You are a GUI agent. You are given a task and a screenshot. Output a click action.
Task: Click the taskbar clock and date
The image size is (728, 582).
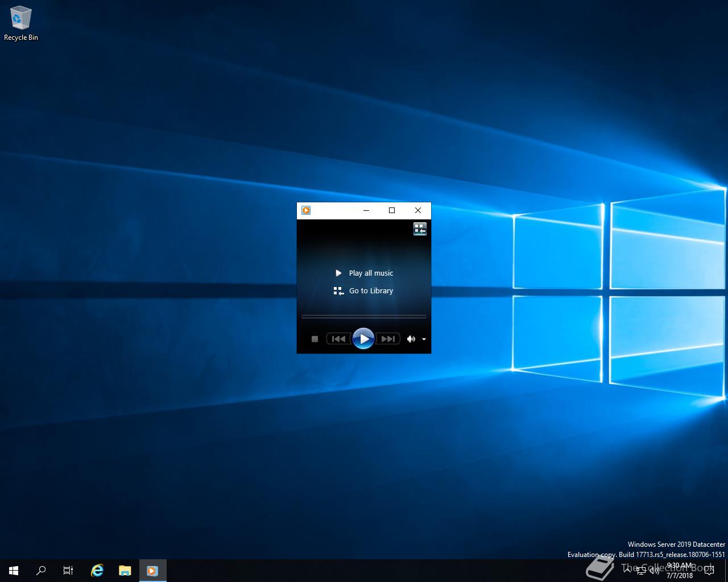point(680,571)
